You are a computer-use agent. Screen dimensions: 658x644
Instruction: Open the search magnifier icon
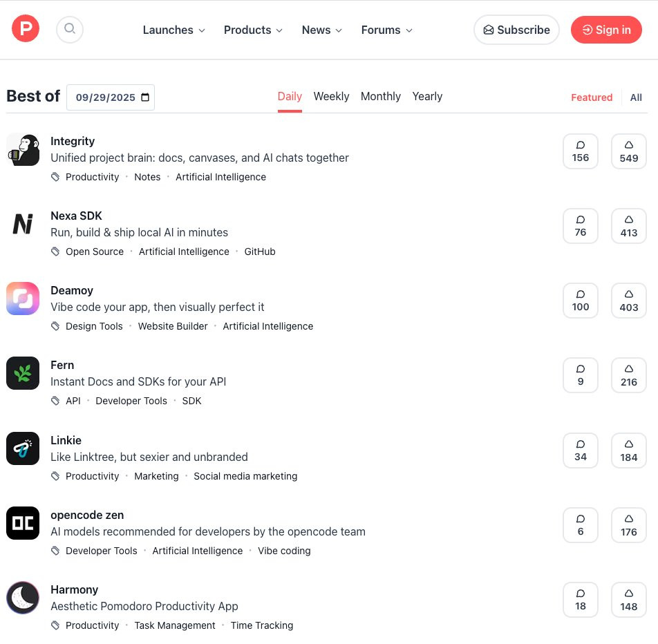pos(70,30)
